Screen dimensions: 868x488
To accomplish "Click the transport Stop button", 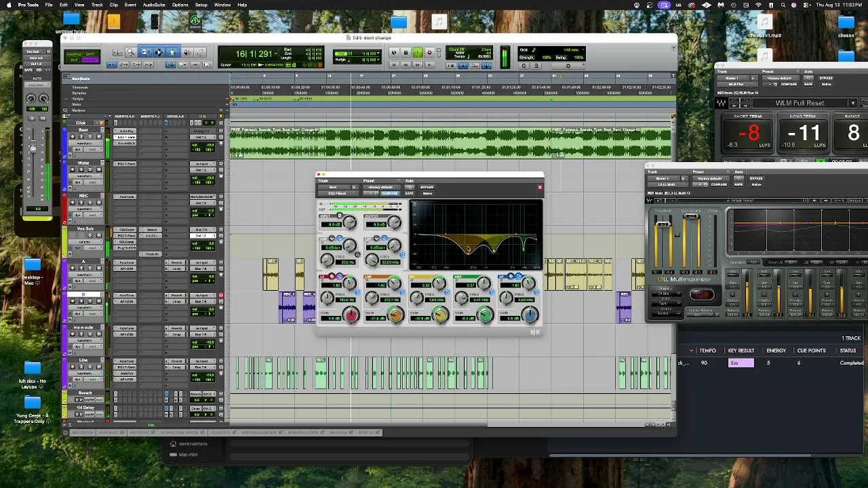I will (406, 52).
